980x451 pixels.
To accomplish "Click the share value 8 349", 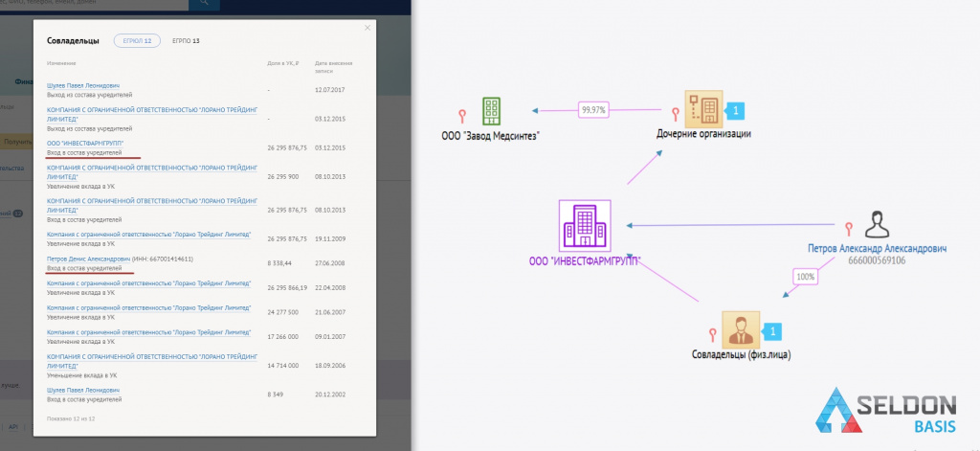I will 275,395.
